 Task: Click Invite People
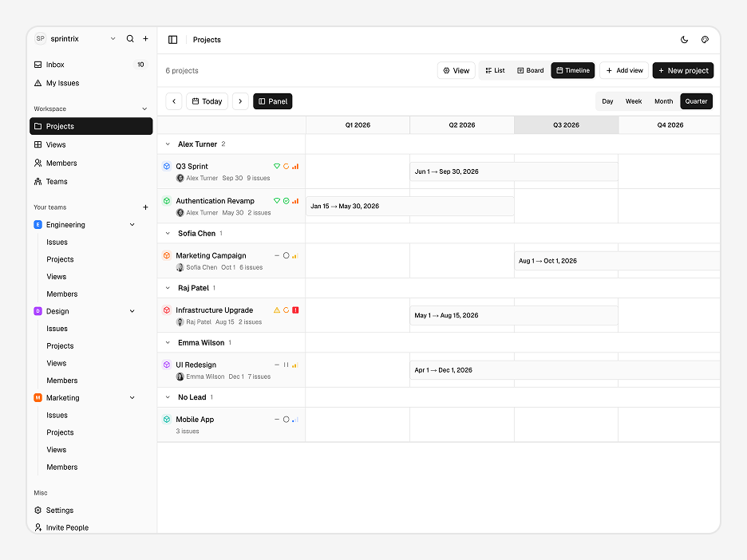(91, 527)
